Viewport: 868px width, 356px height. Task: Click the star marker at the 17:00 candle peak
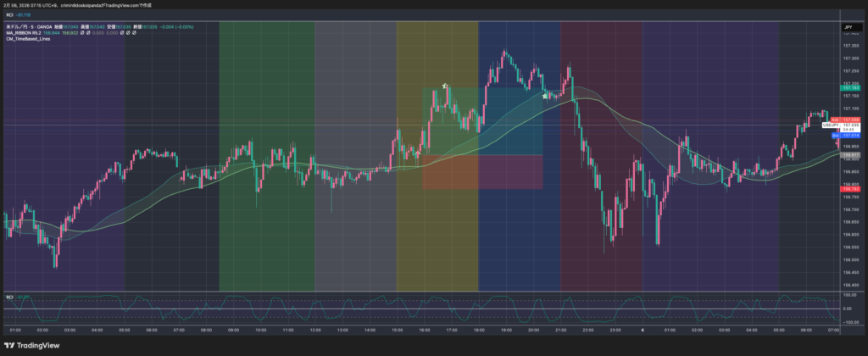pyautogui.click(x=445, y=86)
